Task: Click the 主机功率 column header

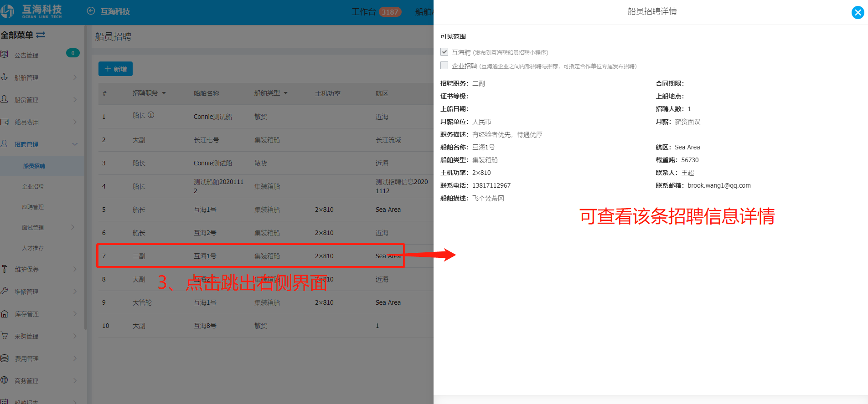Action: click(x=328, y=93)
